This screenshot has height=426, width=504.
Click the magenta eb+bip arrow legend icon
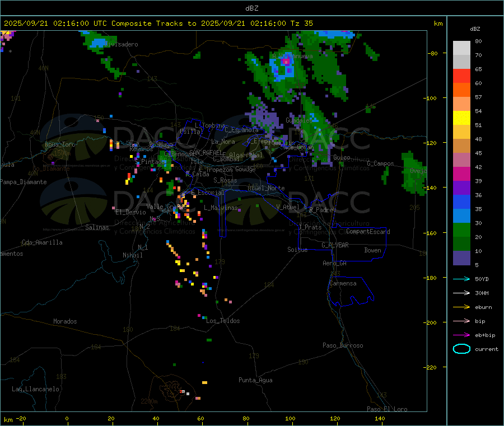461,335
